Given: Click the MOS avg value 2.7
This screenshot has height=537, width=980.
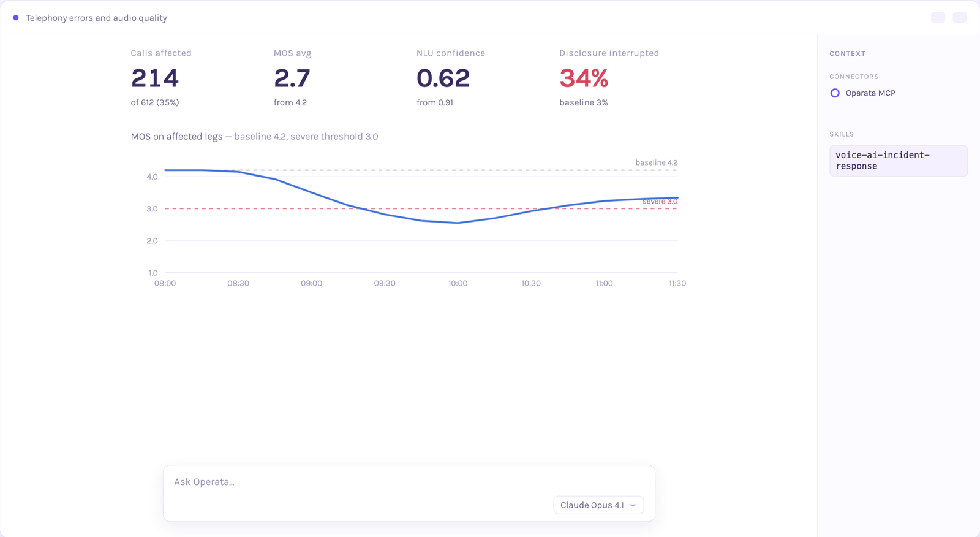Looking at the screenshot, I should click(x=292, y=78).
